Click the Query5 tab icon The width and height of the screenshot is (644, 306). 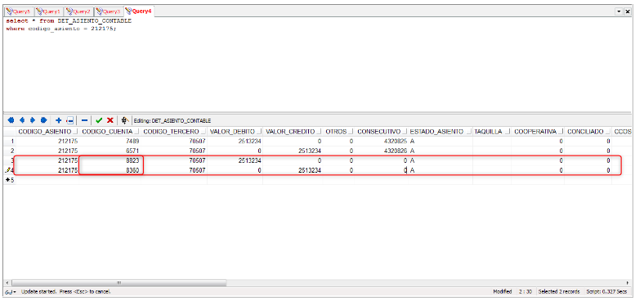(x=9, y=11)
